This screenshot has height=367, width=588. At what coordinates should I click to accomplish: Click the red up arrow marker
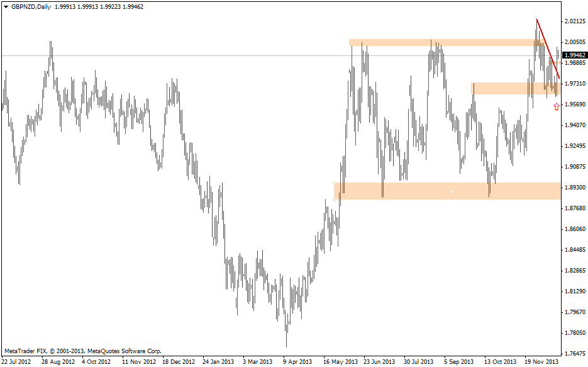coord(556,107)
